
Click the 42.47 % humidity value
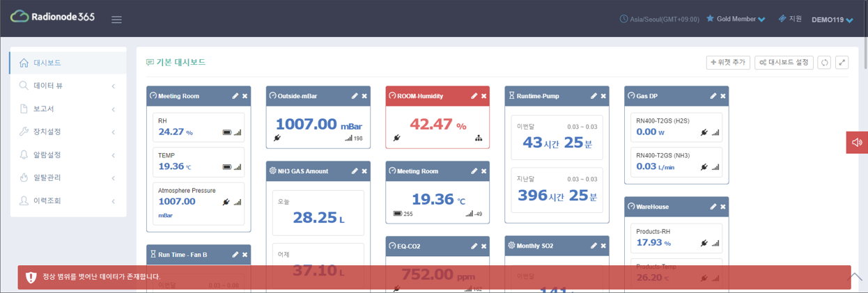point(438,125)
